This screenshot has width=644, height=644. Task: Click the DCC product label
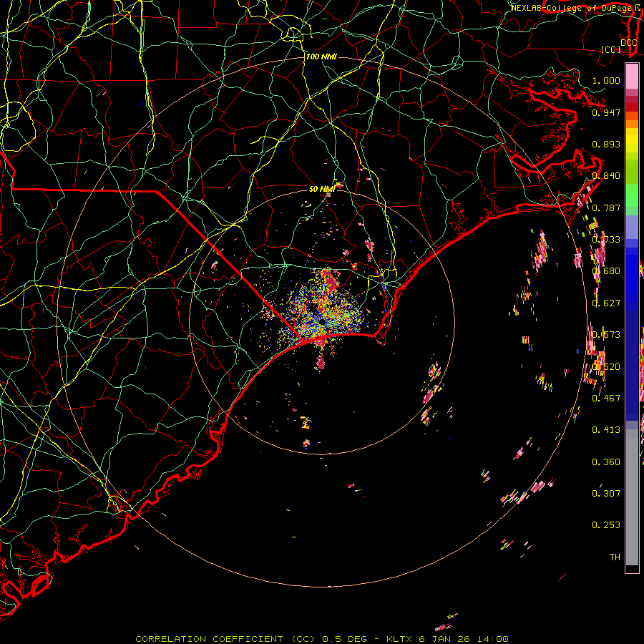pos(628,43)
